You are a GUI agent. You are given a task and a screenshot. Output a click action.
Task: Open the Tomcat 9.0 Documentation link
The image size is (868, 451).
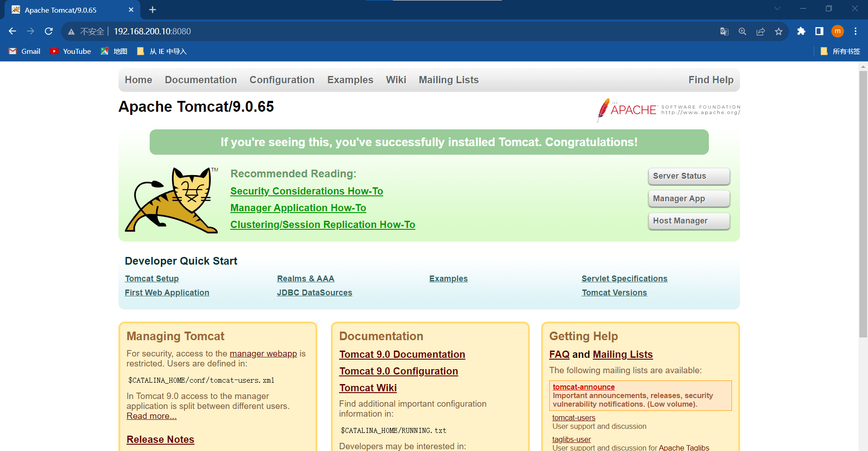pyautogui.click(x=402, y=354)
